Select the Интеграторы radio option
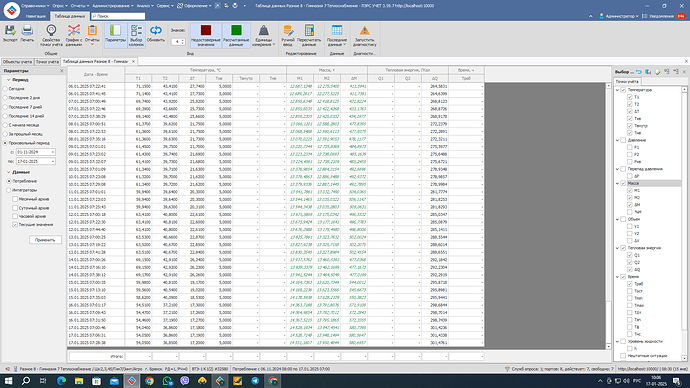The width and height of the screenshot is (690, 388). pyautogui.click(x=9, y=190)
